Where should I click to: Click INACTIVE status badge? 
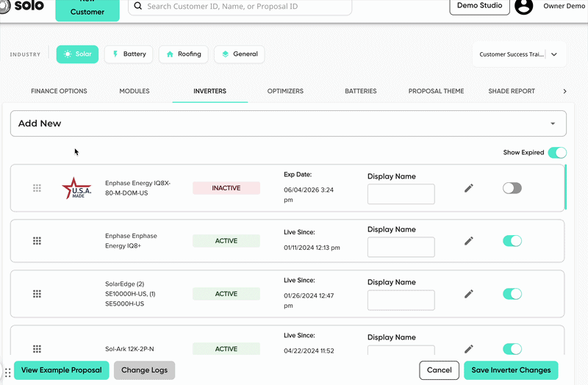coord(226,188)
